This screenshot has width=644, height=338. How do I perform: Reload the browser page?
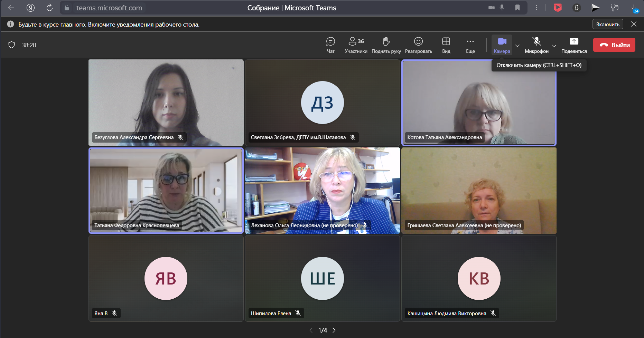pos(49,8)
